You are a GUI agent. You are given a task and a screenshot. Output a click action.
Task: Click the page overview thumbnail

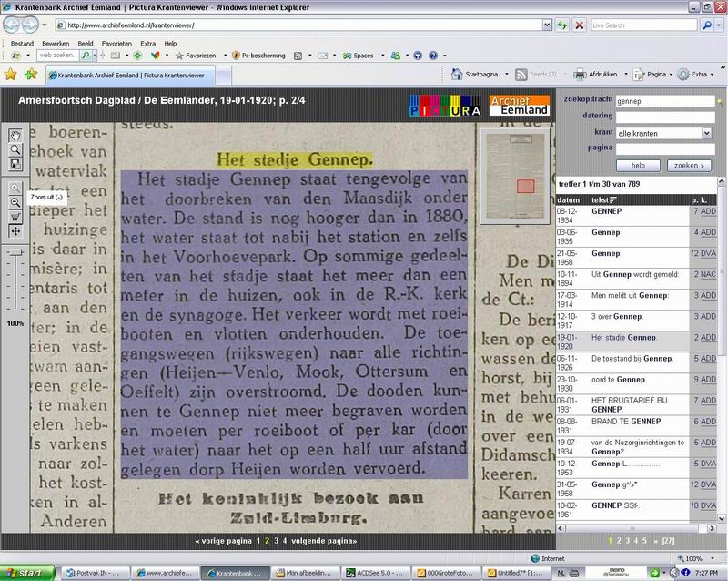click(515, 176)
